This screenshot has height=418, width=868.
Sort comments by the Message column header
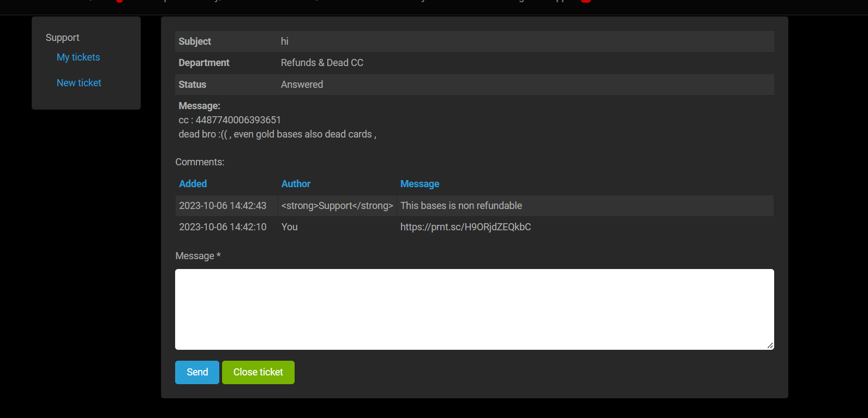click(x=420, y=184)
